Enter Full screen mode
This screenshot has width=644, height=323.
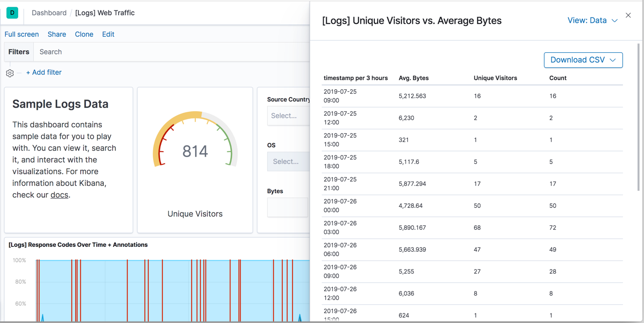21,34
